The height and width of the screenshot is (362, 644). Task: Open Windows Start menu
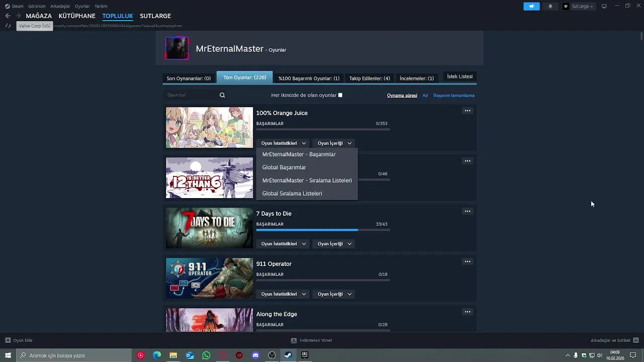click(8, 355)
